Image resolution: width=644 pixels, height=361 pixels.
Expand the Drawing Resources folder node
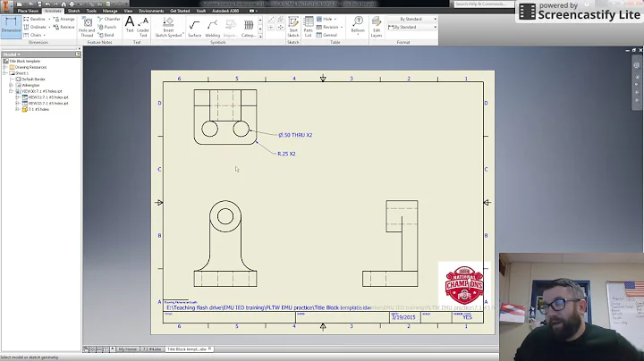(5, 67)
